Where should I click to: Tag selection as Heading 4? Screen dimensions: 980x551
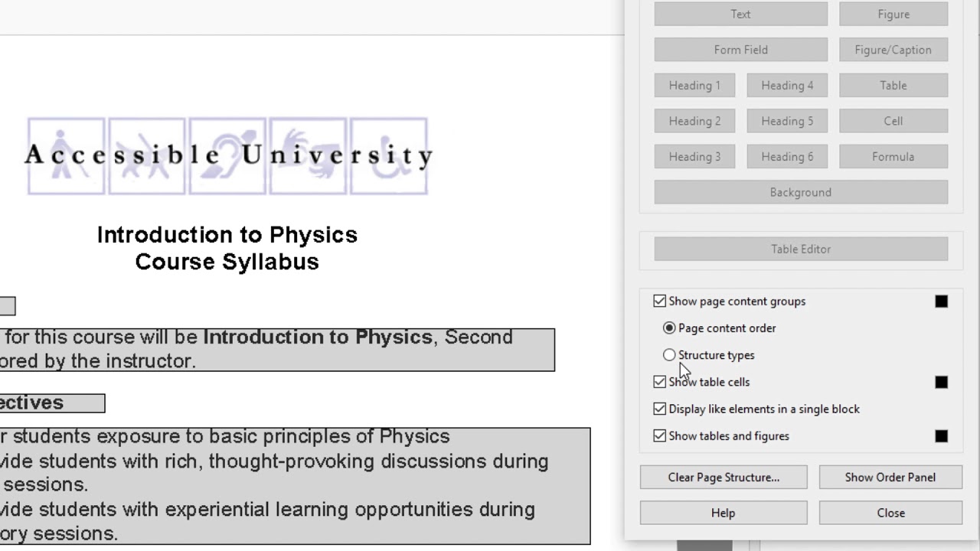point(787,85)
